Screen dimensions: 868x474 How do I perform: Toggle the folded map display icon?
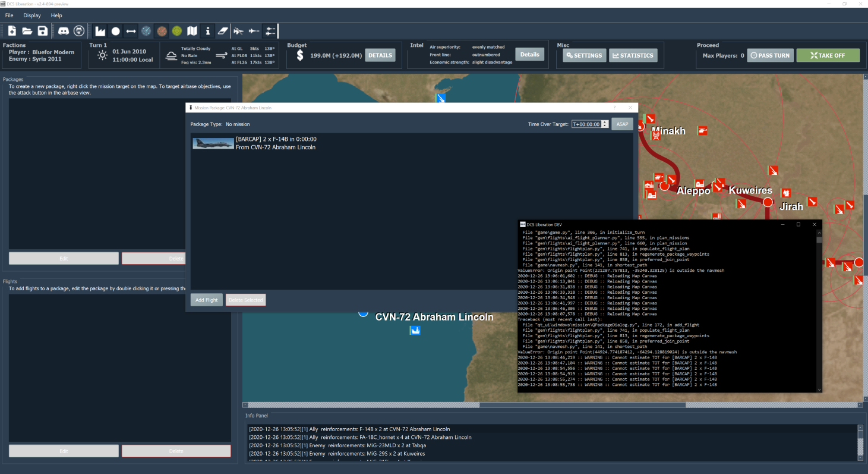[x=192, y=31]
